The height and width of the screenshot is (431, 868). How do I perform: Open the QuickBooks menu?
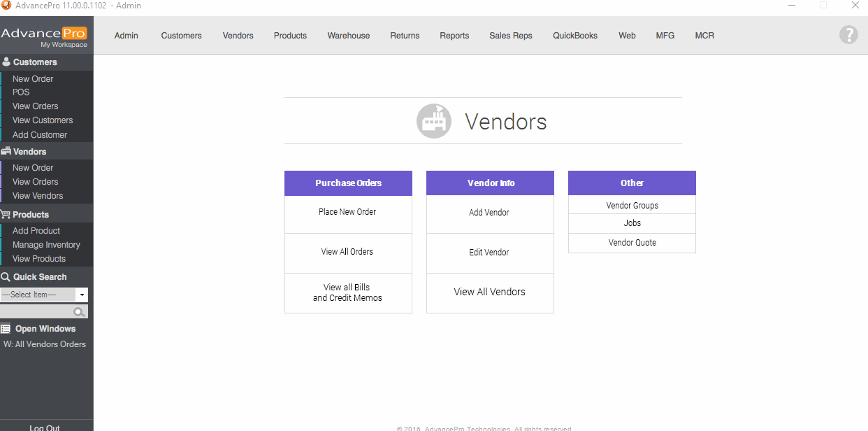(x=574, y=36)
